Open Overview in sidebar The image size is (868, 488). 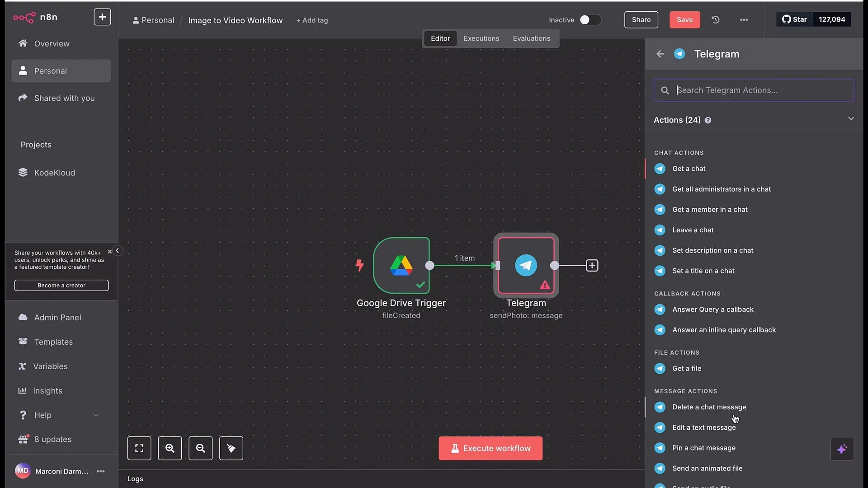[61, 43]
